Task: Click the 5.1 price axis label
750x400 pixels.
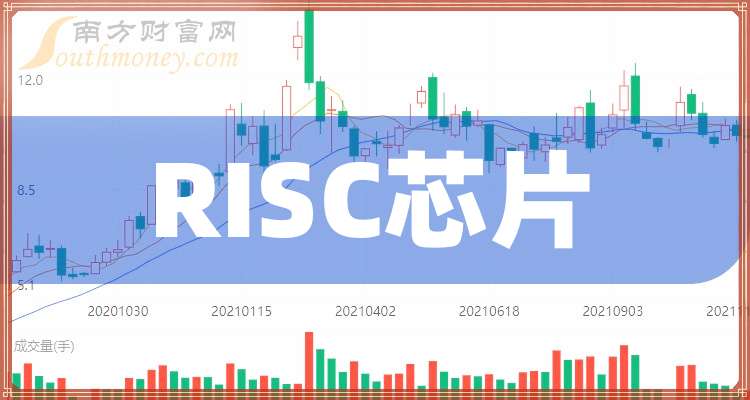Action: coord(26,286)
